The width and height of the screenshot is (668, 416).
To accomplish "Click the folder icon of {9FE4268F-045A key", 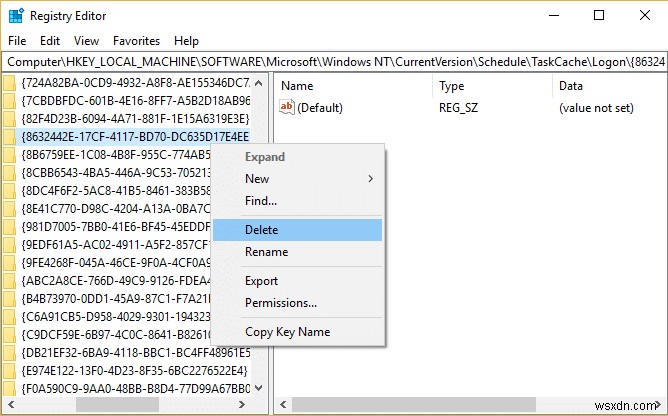I will coord(9,263).
